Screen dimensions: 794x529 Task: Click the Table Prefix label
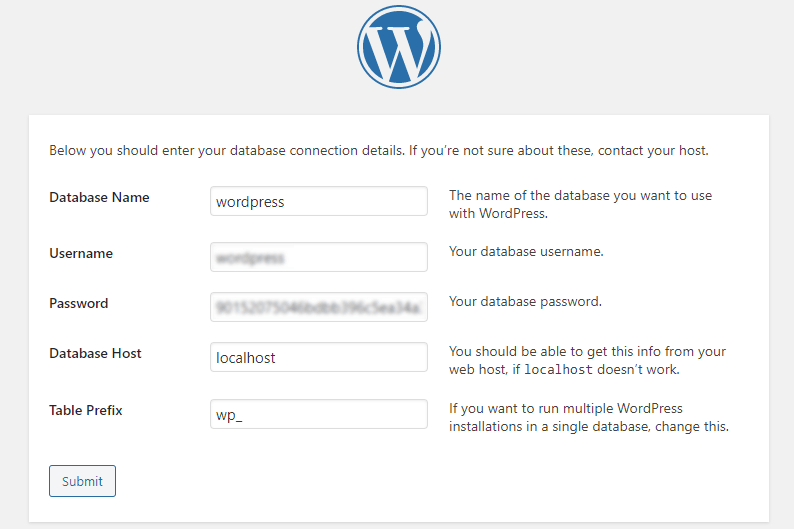[x=86, y=410]
